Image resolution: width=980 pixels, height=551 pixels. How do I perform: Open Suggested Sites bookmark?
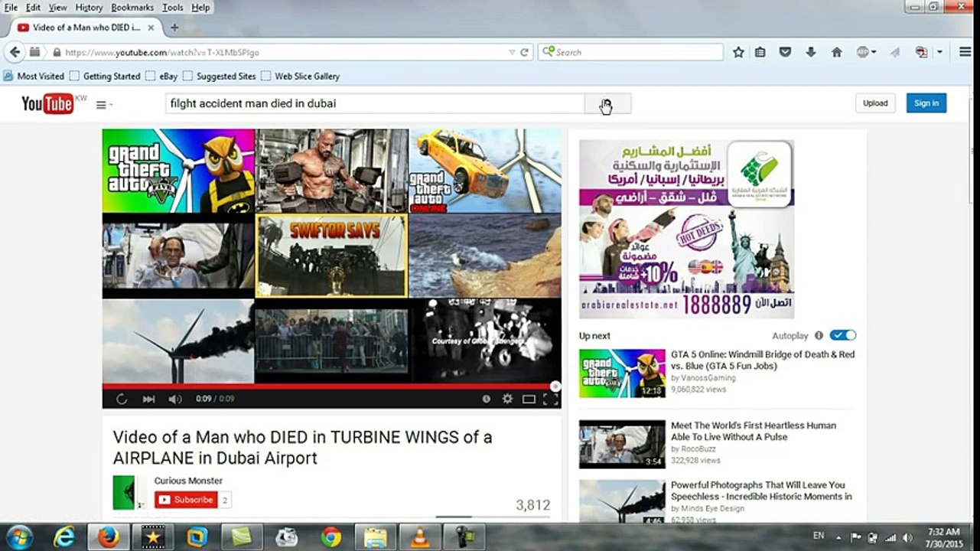coord(220,76)
